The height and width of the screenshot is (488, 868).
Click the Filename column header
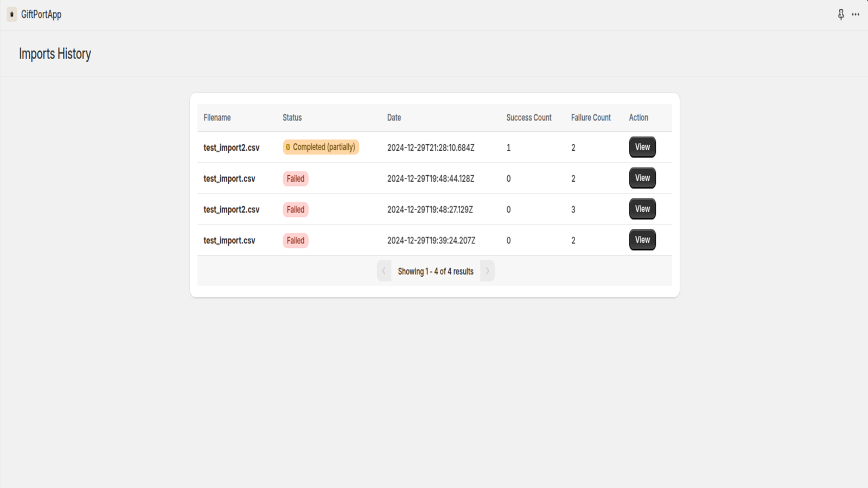coord(217,118)
